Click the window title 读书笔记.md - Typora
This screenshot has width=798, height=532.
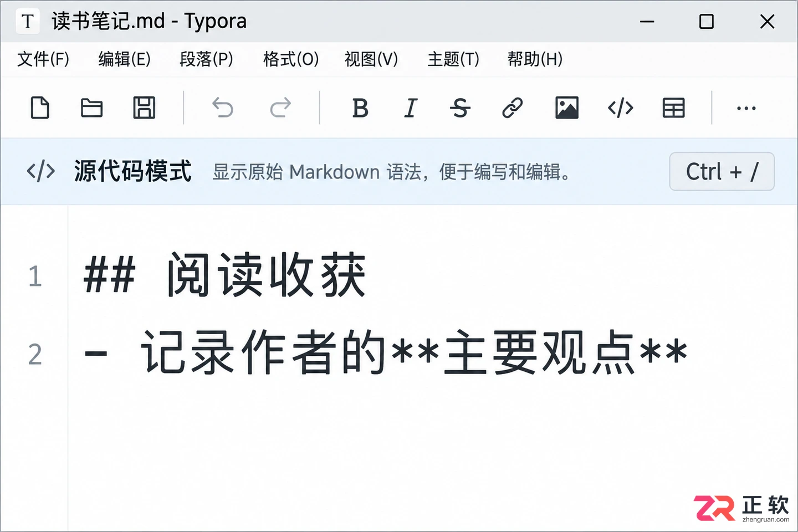pos(149,22)
